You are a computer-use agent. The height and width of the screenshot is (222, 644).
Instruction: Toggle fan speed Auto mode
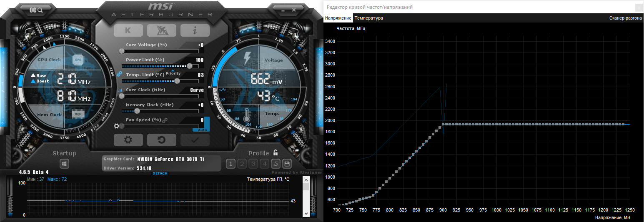202,130
